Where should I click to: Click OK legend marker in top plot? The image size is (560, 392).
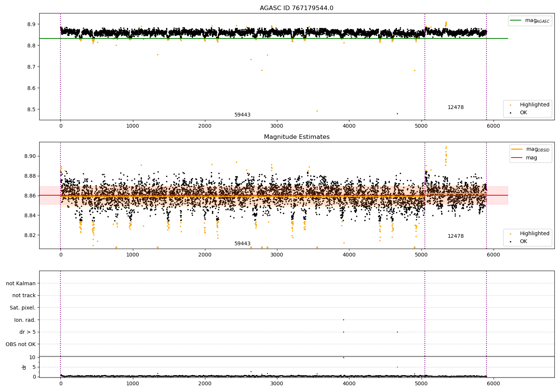pos(511,113)
